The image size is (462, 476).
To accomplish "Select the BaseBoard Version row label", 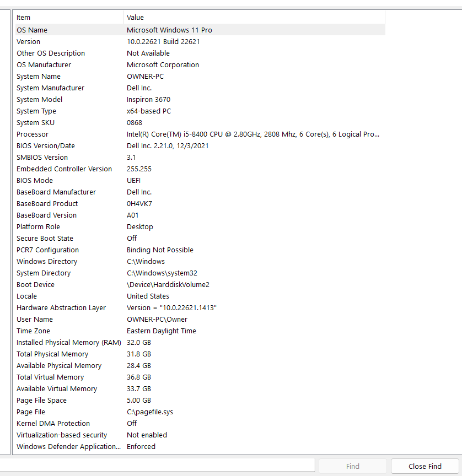I will pos(46,215).
